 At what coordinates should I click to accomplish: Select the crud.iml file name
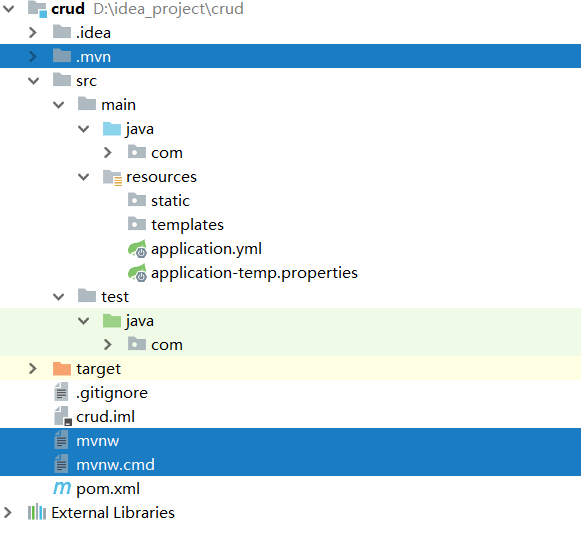tap(105, 417)
